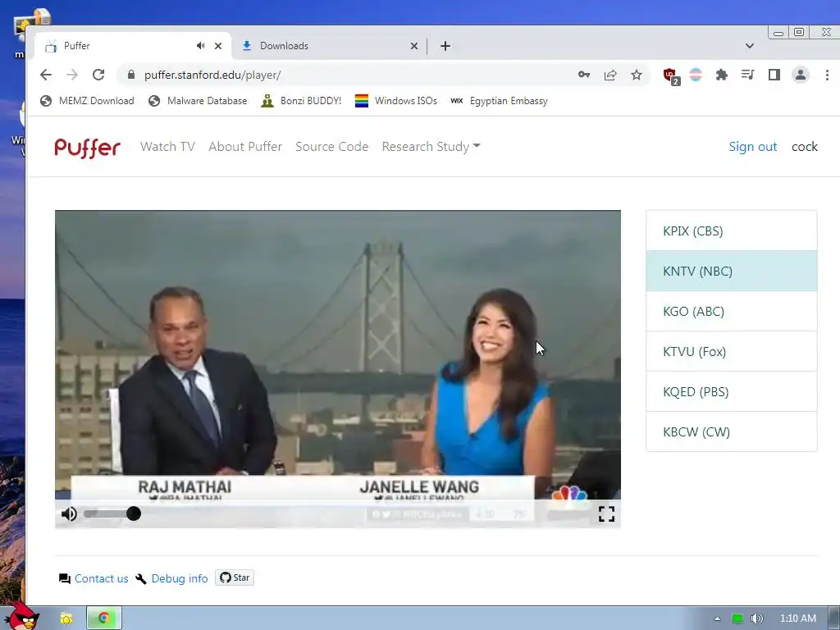Viewport: 840px width, 630px height.
Task: Open saved passwords key icon
Action: tap(584, 75)
